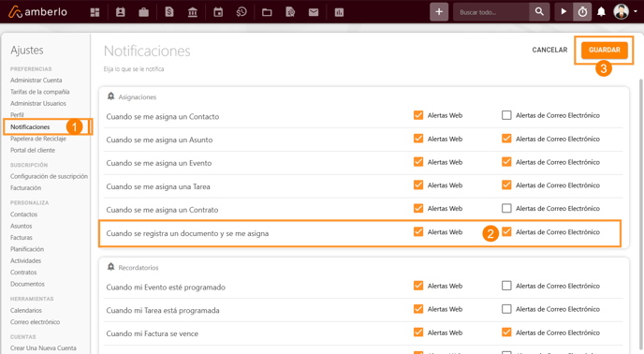
Task: Open the email envelope icon
Action: (314, 12)
